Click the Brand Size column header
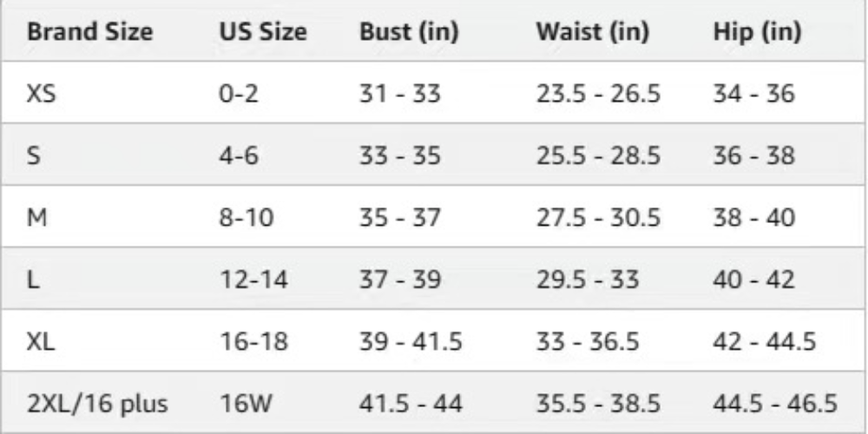 (90, 32)
